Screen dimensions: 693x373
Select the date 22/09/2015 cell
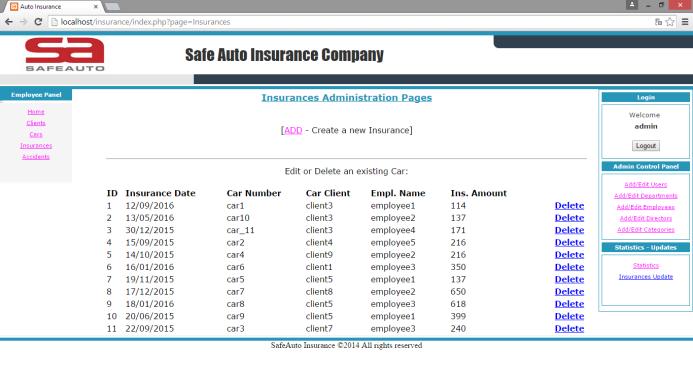(150, 329)
